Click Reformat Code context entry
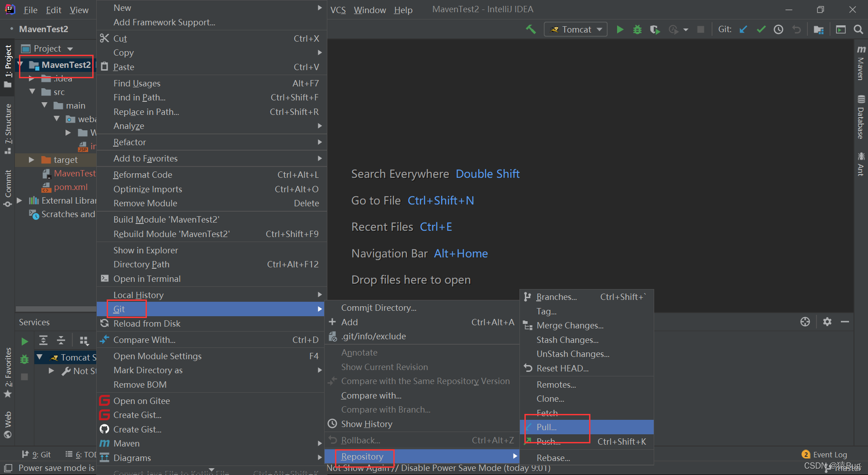This screenshot has width=868, height=475. click(x=212, y=175)
